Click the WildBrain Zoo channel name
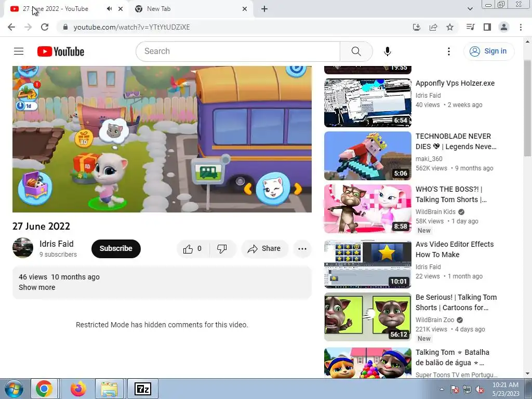 pos(435,320)
